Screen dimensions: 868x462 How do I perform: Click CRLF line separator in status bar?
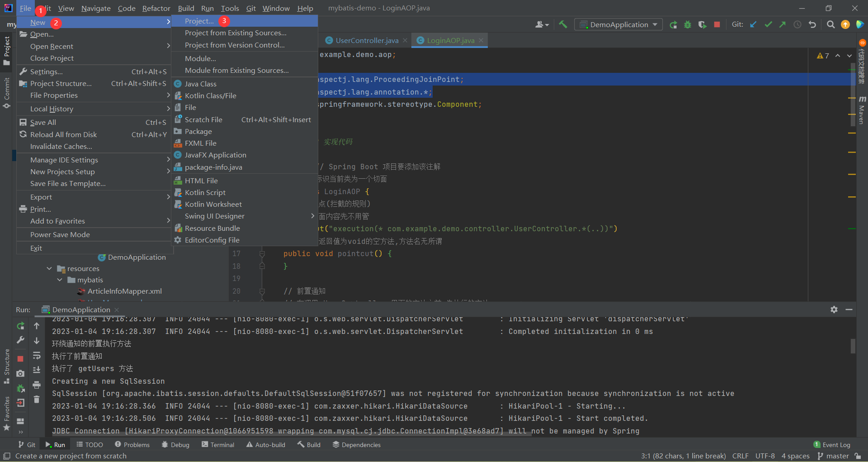point(740,456)
